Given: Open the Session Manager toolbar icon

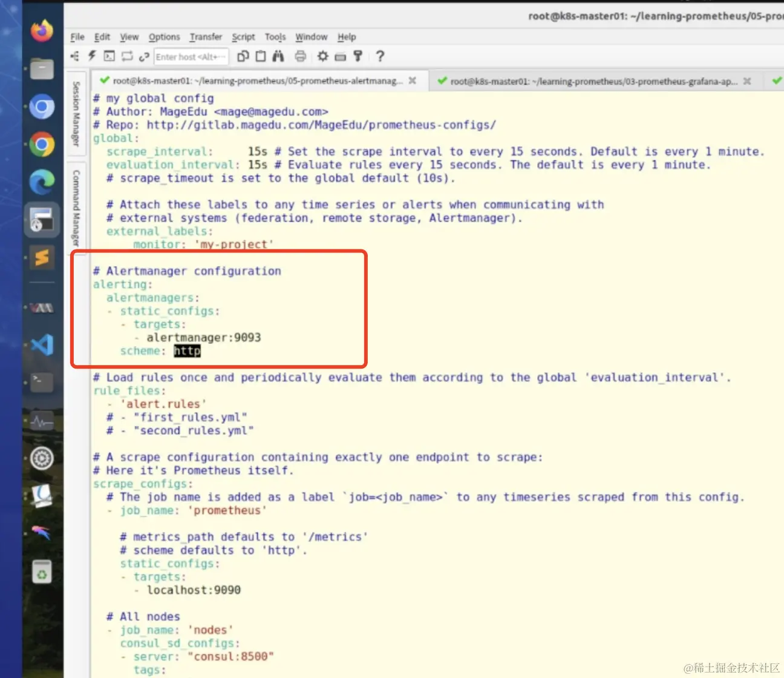Looking at the screenshot, I should point(75,56).
